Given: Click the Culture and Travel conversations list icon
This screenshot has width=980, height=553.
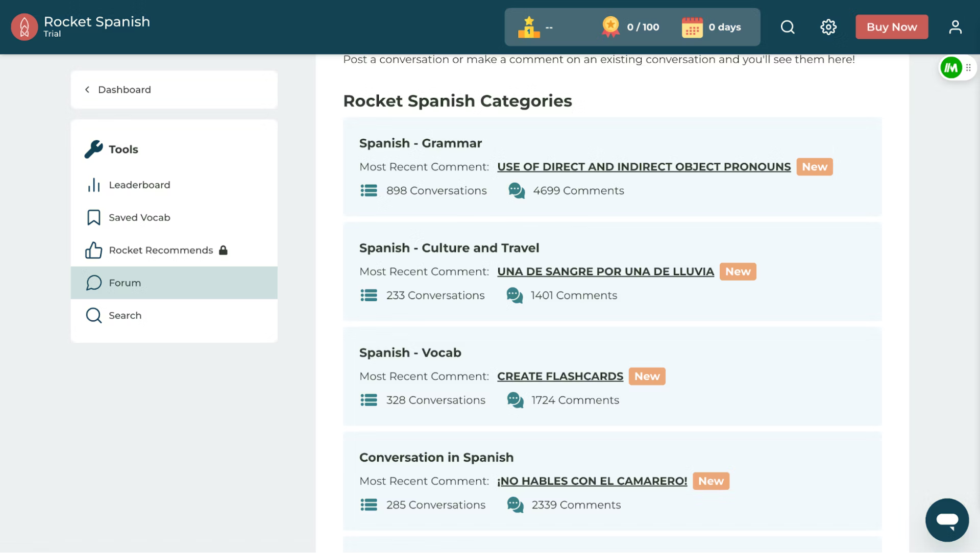Looking at the screenshot, I should (x=369, y=295).
